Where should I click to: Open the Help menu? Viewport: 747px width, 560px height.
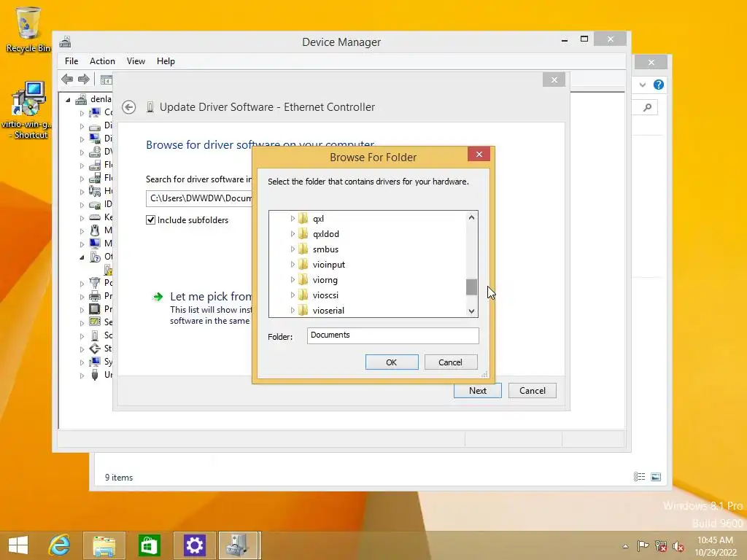click(166, 61)
